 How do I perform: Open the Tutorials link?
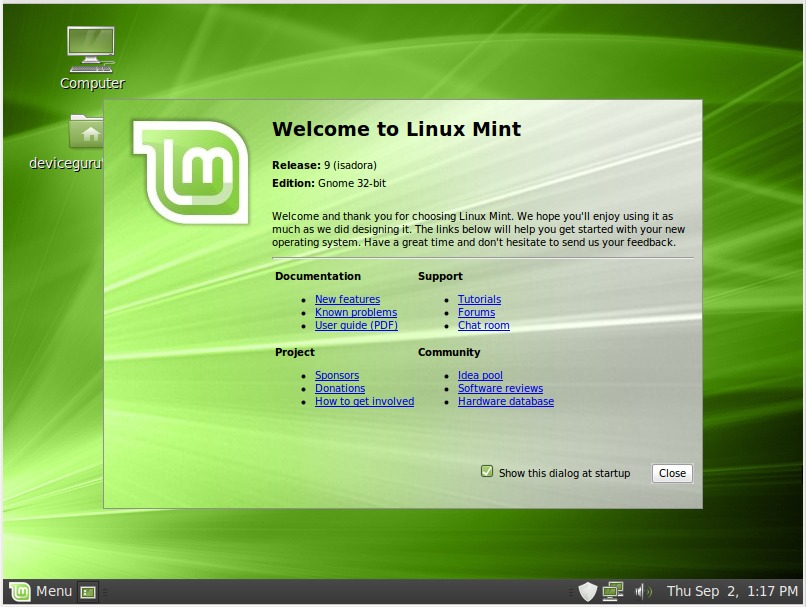(x=480, y=299)
